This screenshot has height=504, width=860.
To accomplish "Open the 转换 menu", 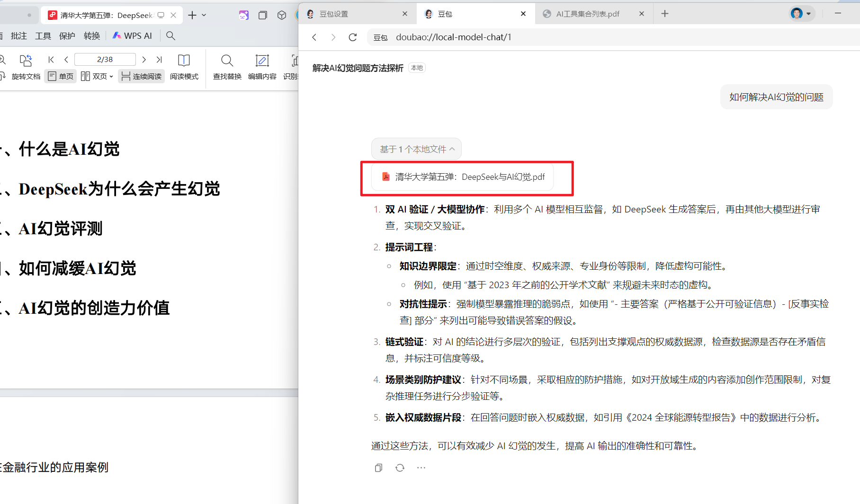I will coord(92,36).
